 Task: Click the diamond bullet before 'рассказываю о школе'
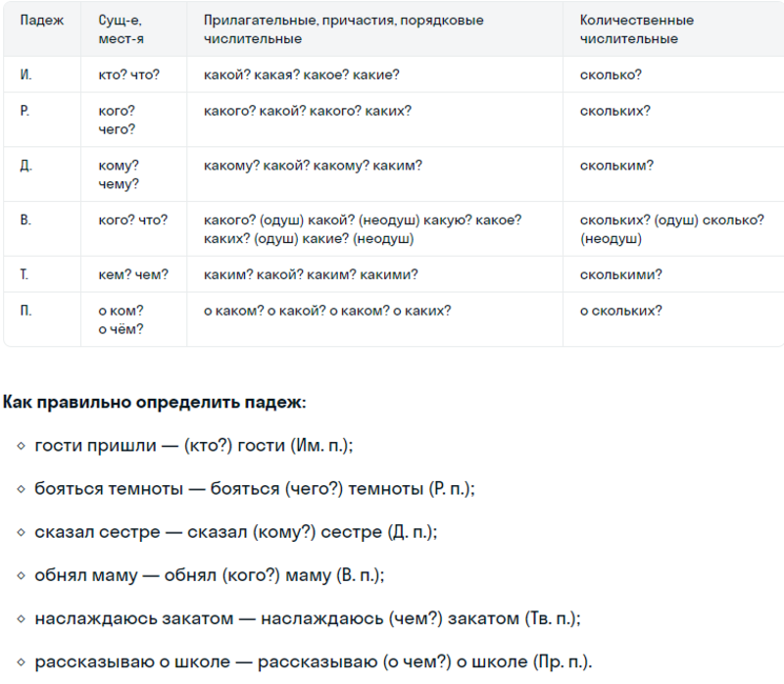click(21, 662)
